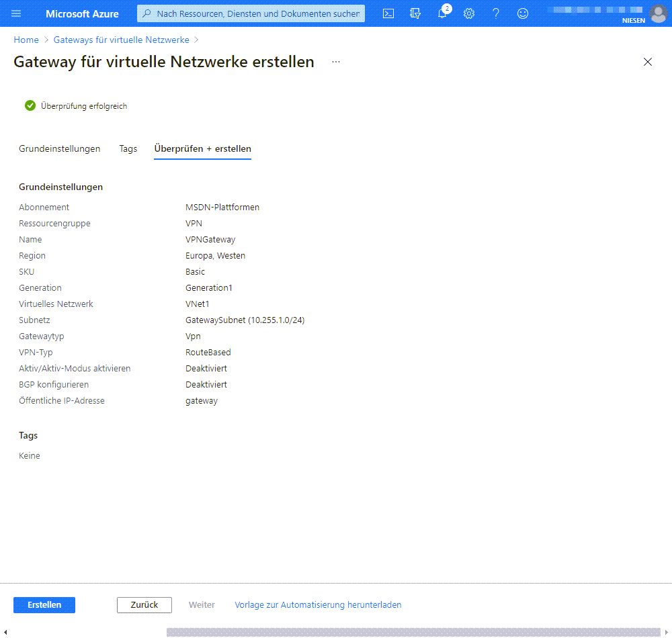Open the Azure portal hamburger menu
Viewport: 672px width, 638px height.
tap(16, 13)
